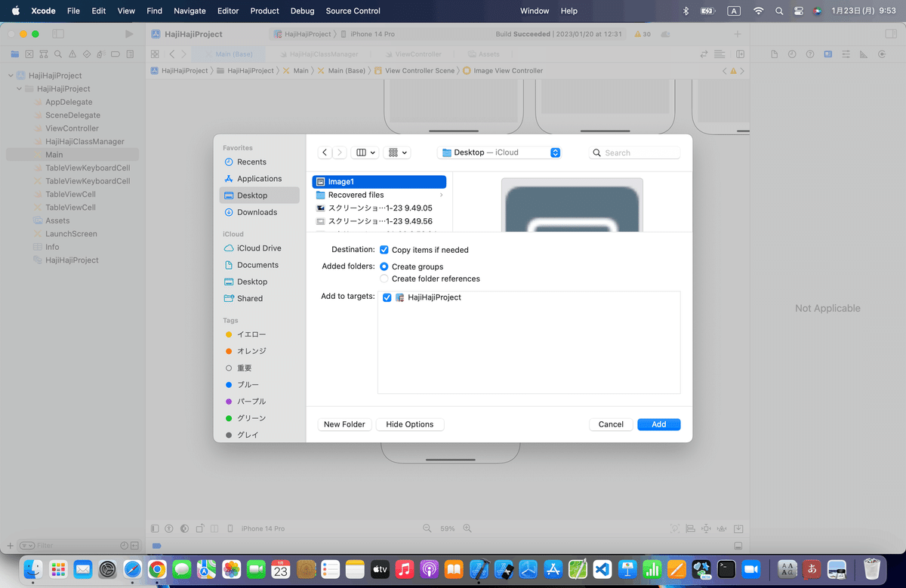Select LaunchScreen in the project navigator
The image size is (906, 588).
click(71, 234)
